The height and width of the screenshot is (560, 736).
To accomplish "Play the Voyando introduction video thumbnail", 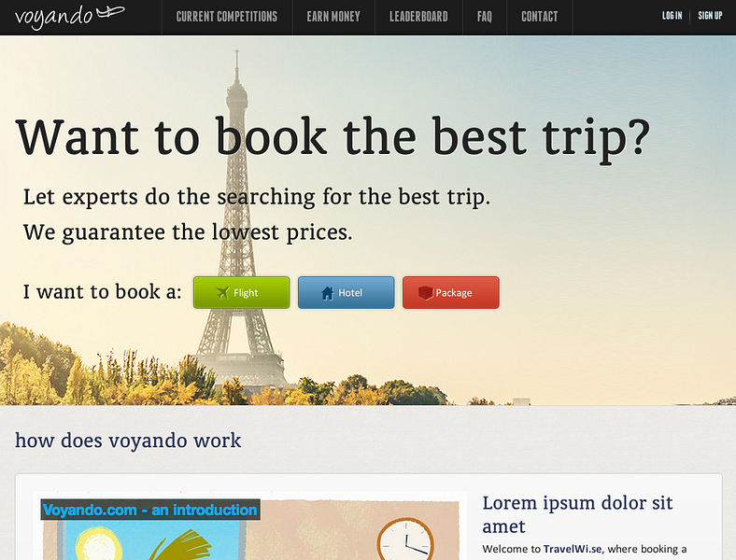I will click(249, 526).
